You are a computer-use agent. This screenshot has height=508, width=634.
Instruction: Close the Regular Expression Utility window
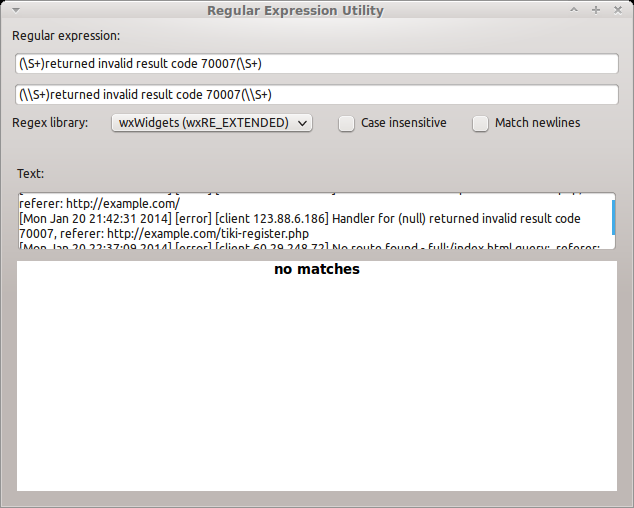click(x=617, y=10)
